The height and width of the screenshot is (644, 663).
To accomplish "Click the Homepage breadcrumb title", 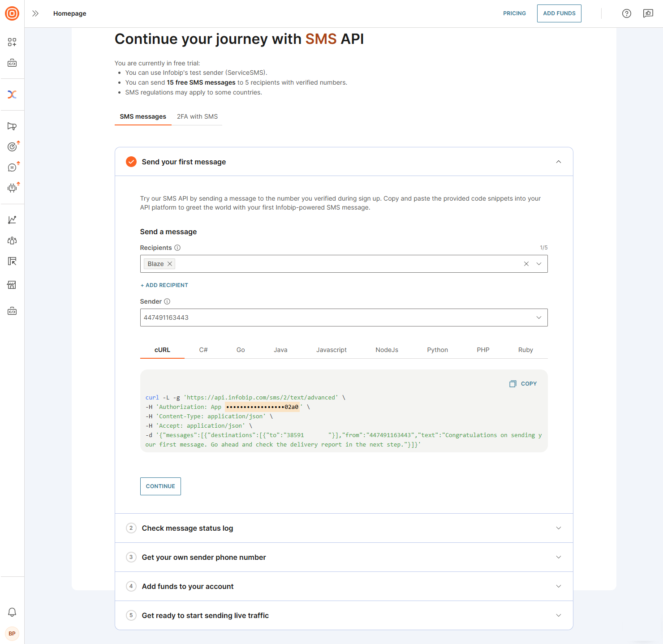I will click(x=69, y=13).
